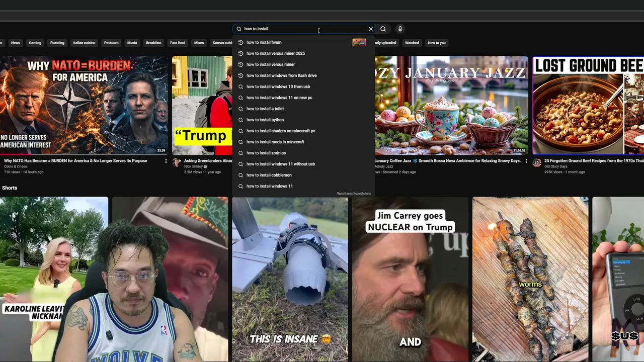Open the Old Glory Days channel avatar
Image resolution: width=644 pixels, height=362 pixels.
pos(537,162)
